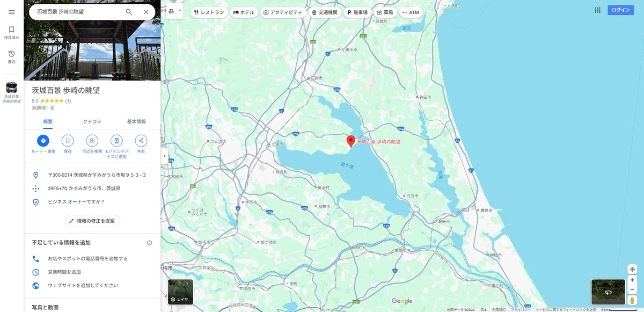Screen dimensions: 644x312
Task: Zoom in with the plus button
Action: 632,280
